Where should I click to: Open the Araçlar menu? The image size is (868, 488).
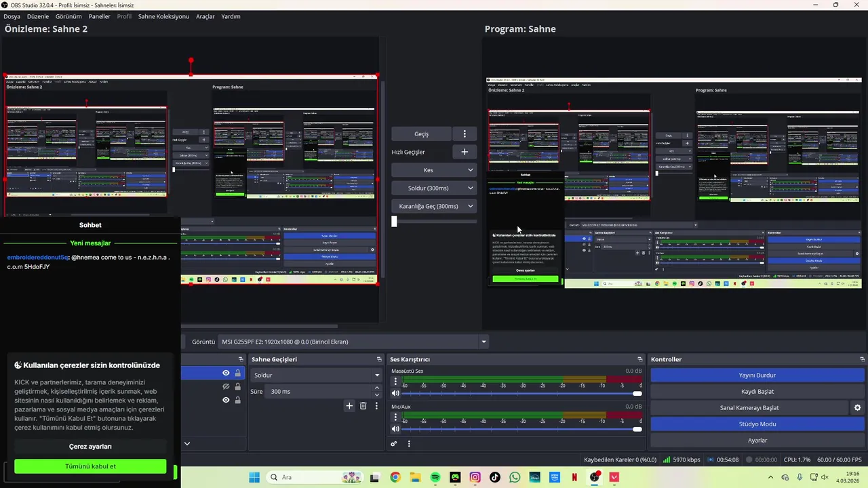(205, 16)
